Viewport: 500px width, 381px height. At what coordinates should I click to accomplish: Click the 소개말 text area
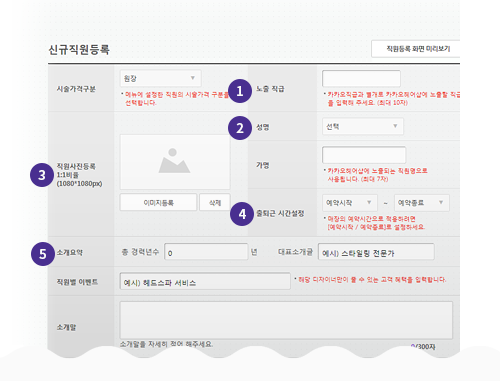pos(286,320)
